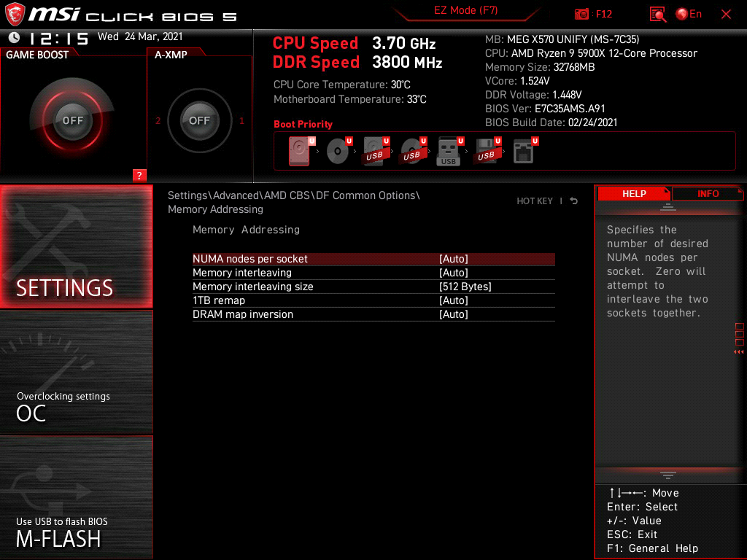Click the red triple-arrow panel collapse marker
The width and height of the screenshot is (747, 560).
point(738,352)
